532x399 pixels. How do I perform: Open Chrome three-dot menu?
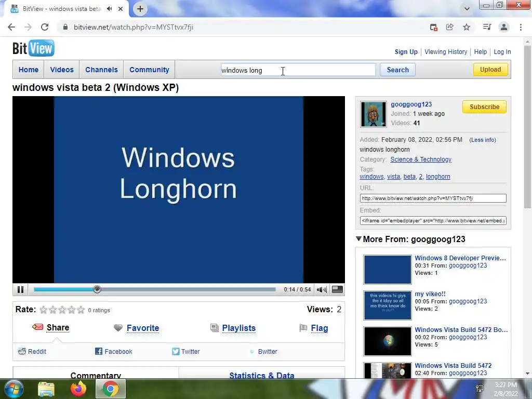click(521, 27)
